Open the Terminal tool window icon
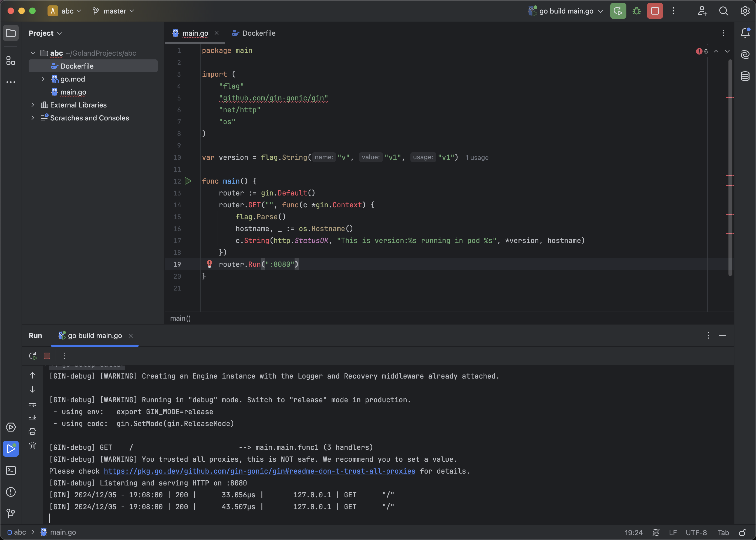The height and width of the screenshot is (540, 756). 11,471
